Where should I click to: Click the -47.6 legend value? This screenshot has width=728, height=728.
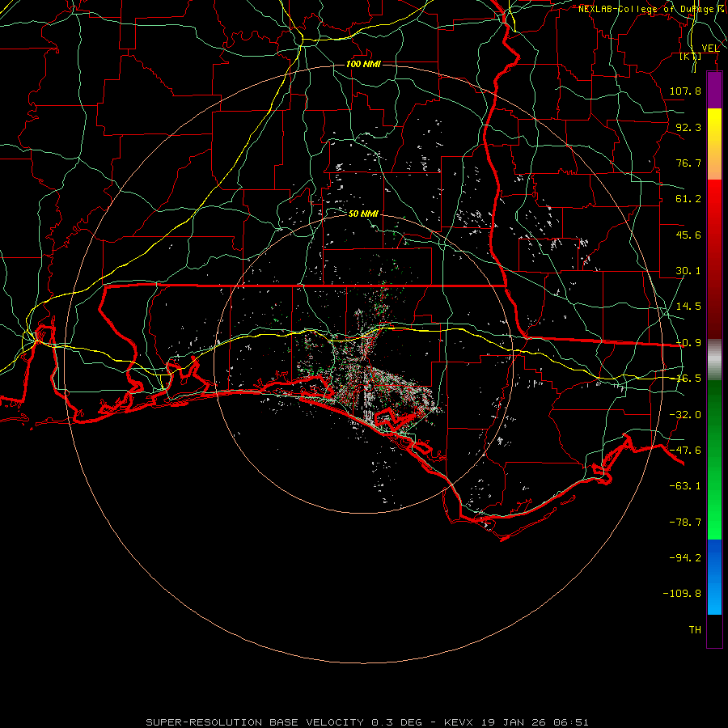[685, 451]
